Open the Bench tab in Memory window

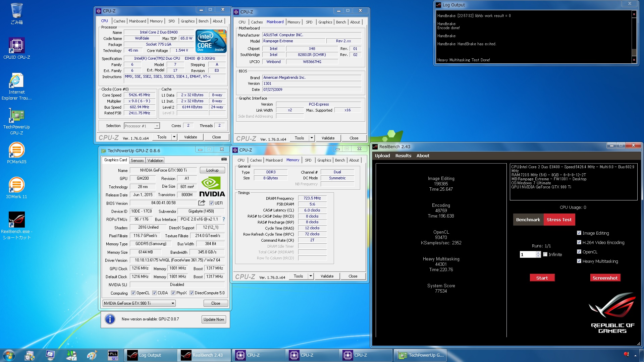coord(339,160)
